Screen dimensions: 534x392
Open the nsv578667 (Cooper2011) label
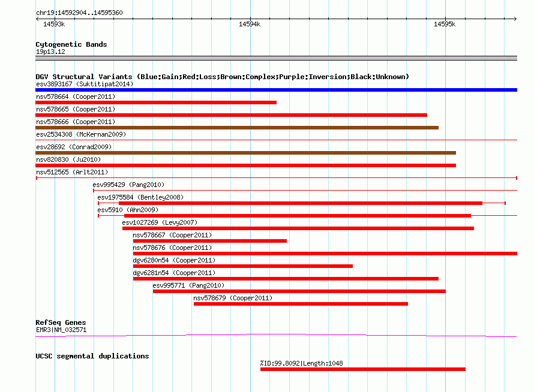172,235
